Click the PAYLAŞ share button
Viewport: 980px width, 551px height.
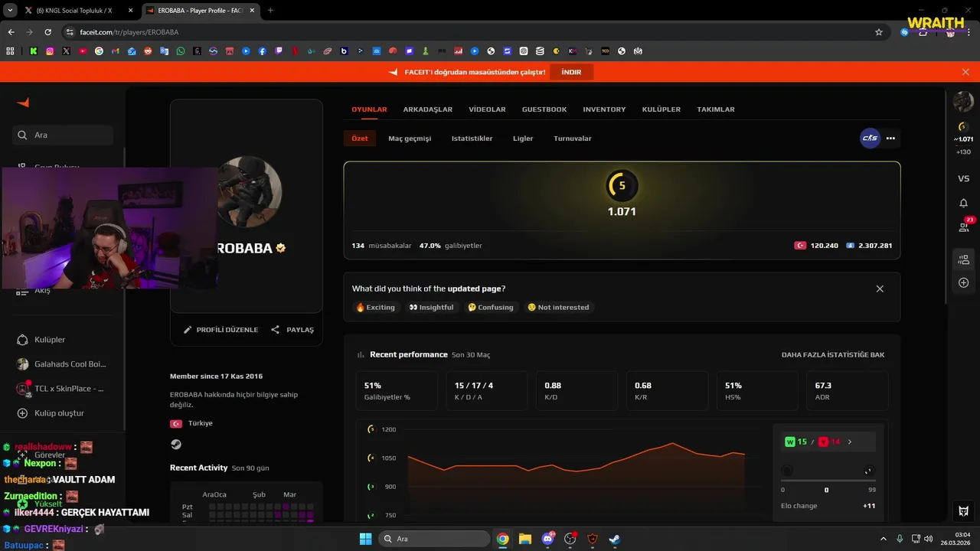pos(292,330)
